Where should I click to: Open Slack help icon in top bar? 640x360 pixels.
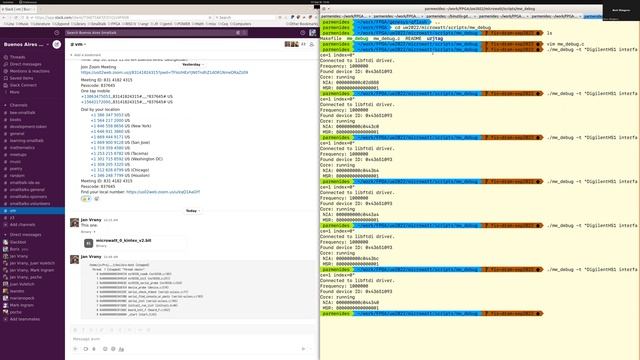[x=302, y=33]
